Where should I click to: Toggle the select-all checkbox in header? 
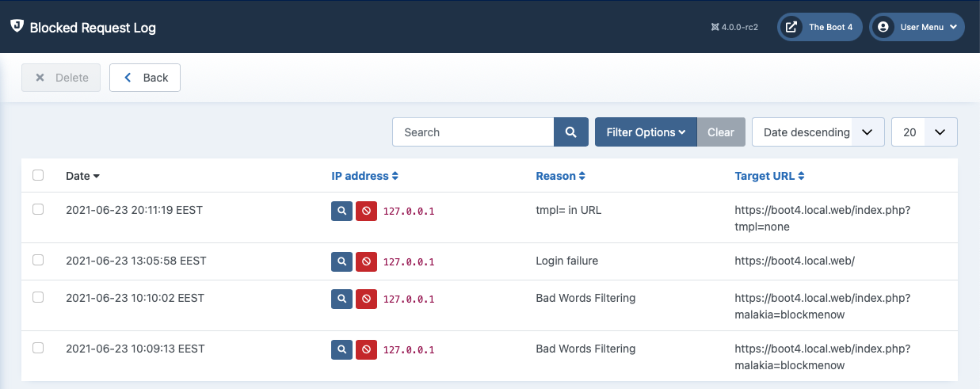38,175
